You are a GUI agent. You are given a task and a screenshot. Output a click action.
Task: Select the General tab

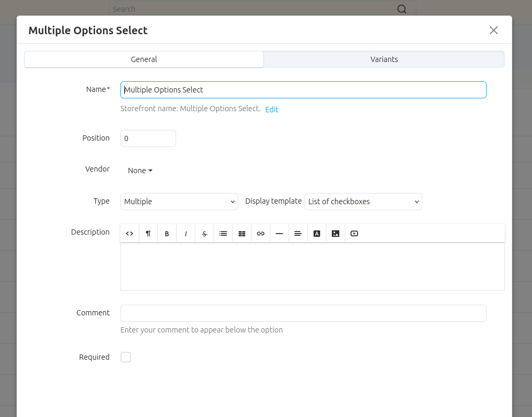pos(144,59)
